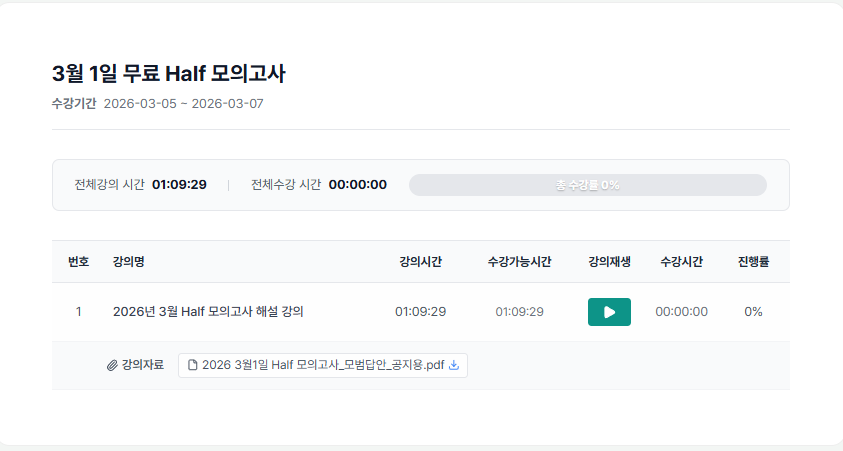Click the 진행률 column header
Image resolution: width=843 pixels, height=451 pixels.
tap(753, 262)
